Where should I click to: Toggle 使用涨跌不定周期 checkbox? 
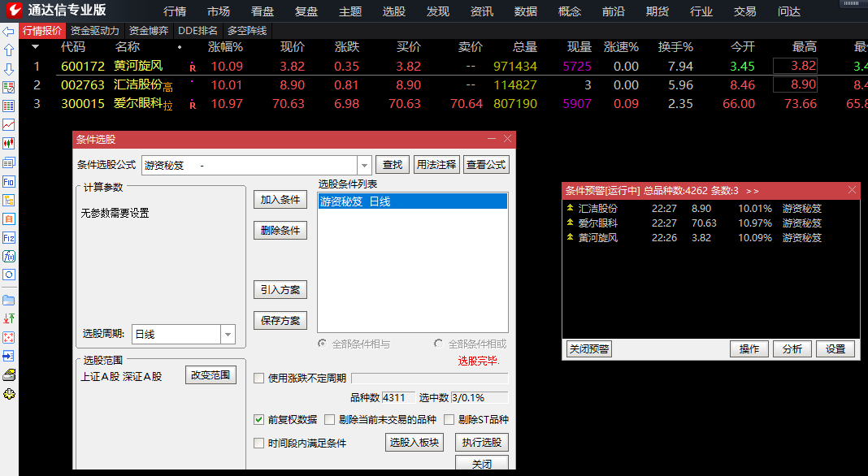pos(258,378)
